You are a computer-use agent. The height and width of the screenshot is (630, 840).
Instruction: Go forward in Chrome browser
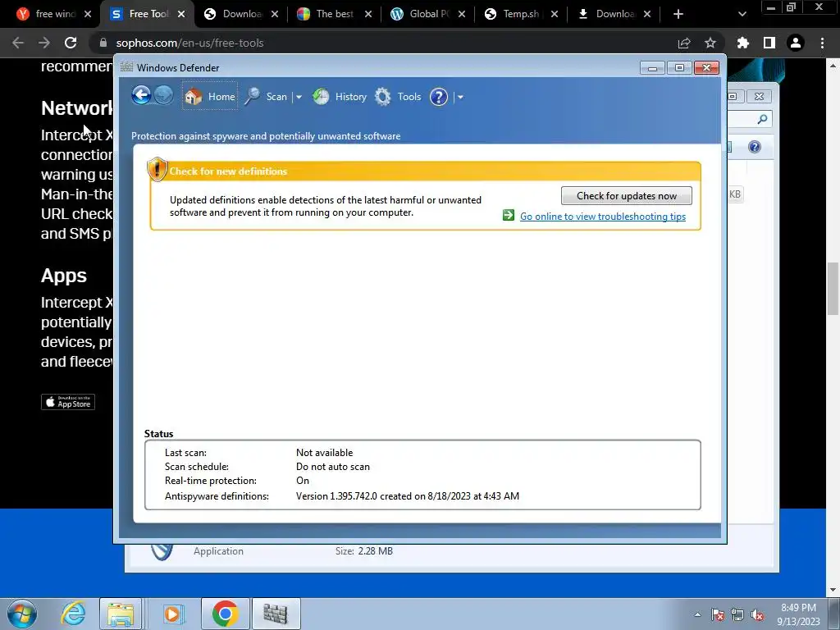coord(44,43)
